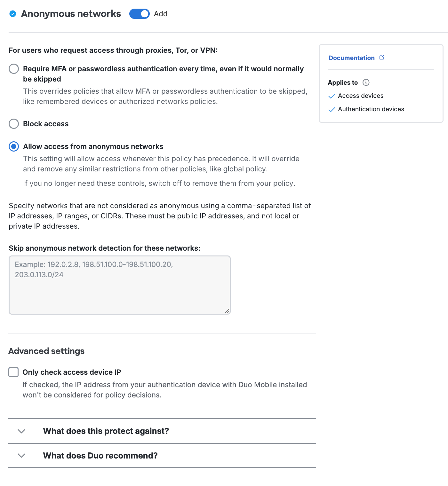Enable the "Only check access device IP" checkbox
The image size is (448, 486).
(x=13, y=372)
